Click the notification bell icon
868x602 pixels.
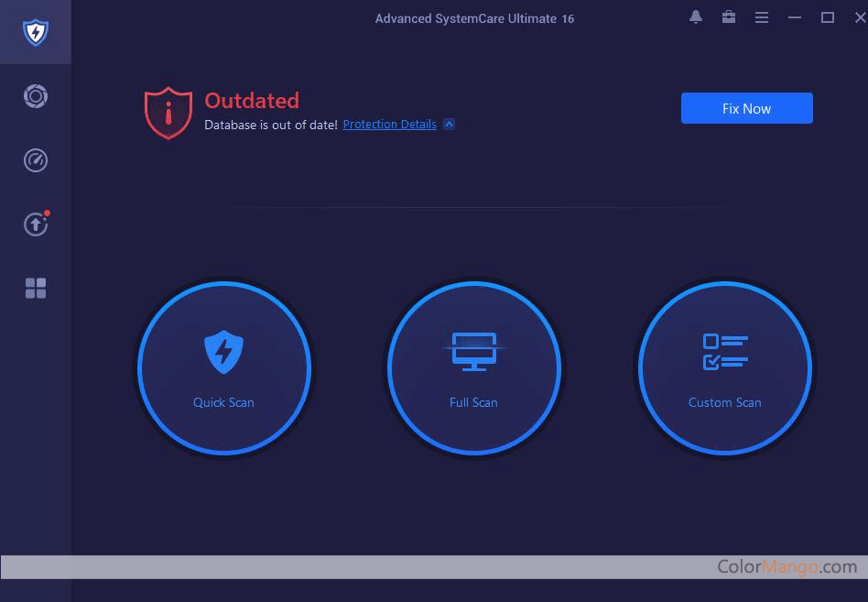(x=696, y=17)
